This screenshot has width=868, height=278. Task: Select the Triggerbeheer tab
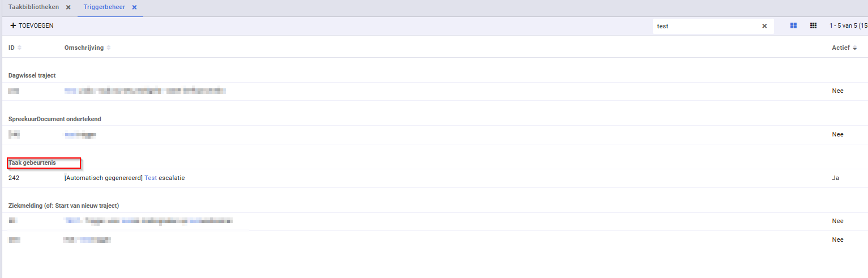click(104, 7)
